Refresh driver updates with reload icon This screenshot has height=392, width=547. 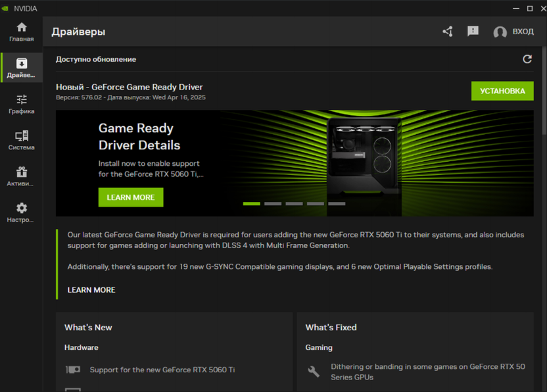pyautogui.click(x=527, y=59)
